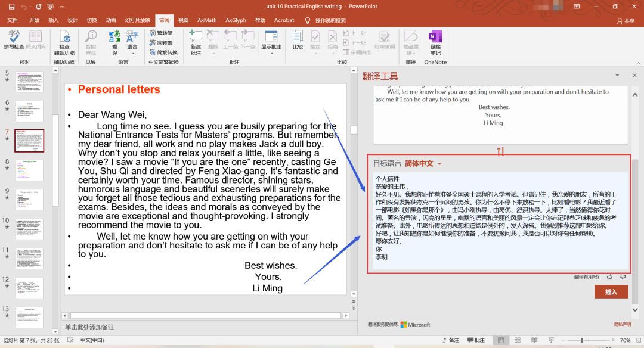Swap source and target languages arrows
The width and height of the screenshot is (644, 348).
tap(500, 151)
